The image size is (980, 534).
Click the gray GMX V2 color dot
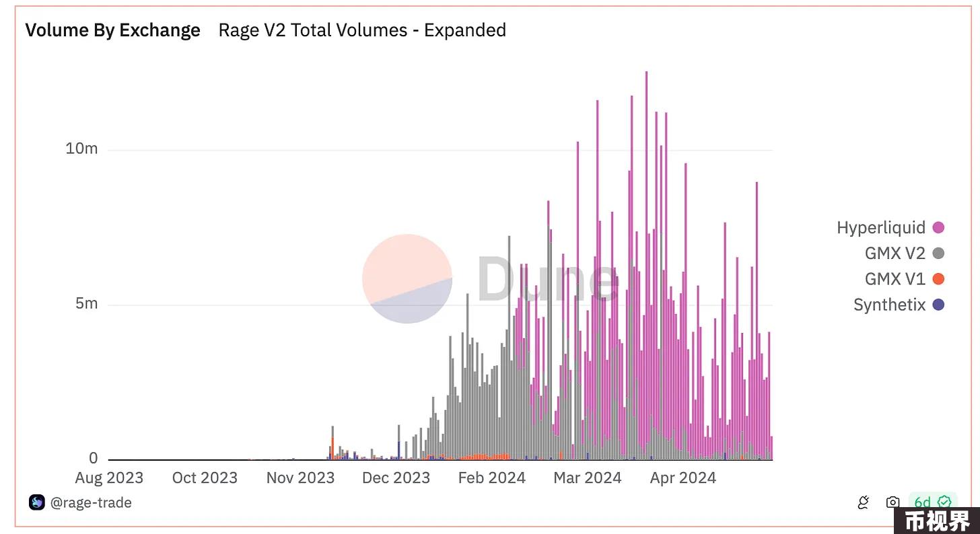pos(938,254)
